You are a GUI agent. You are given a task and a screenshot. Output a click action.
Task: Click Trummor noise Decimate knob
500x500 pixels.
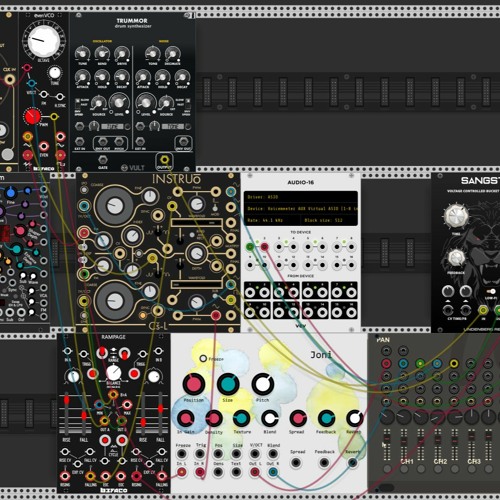pos(172,53)
